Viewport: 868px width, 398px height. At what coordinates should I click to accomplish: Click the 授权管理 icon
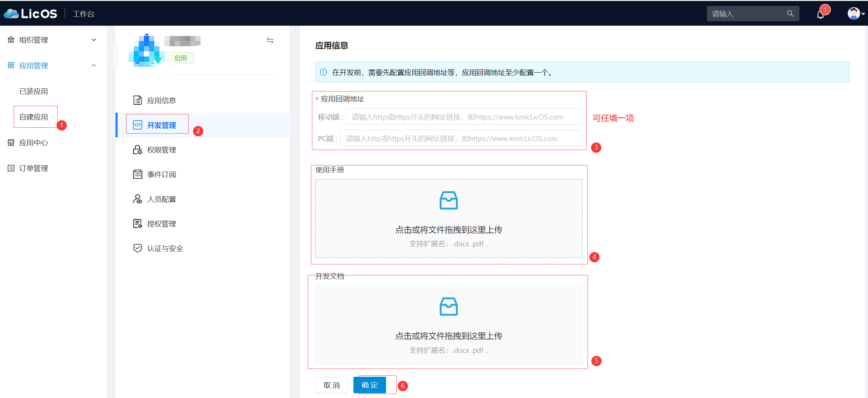click(x=137, y=224)
